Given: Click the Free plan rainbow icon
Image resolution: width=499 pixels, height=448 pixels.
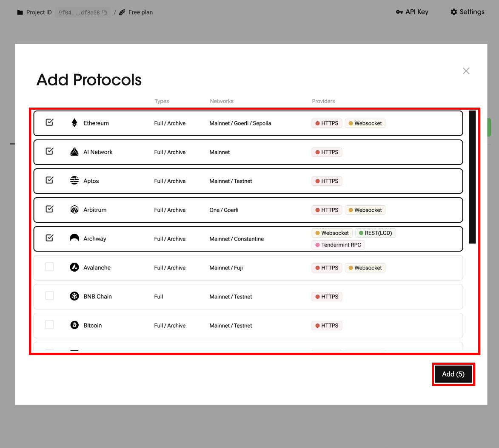Looking at the screenshot, I should [122, 12].
